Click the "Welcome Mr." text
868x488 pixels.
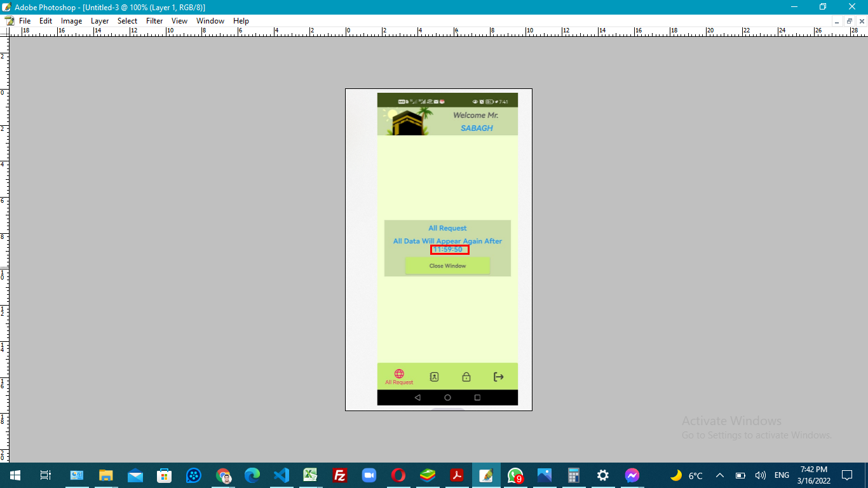(x=475, y=116)
